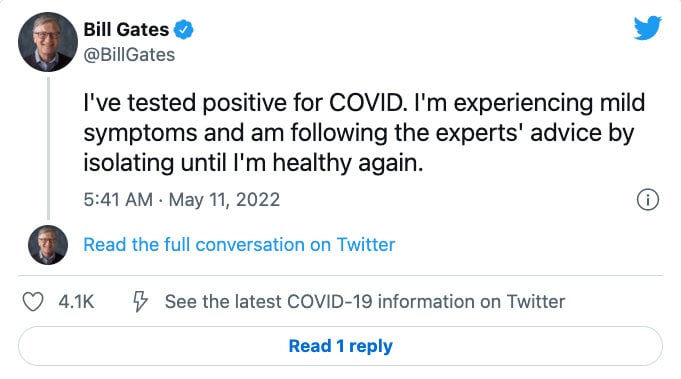
Task: Click the 4.1K like count
Action: (x=76, y=302)
